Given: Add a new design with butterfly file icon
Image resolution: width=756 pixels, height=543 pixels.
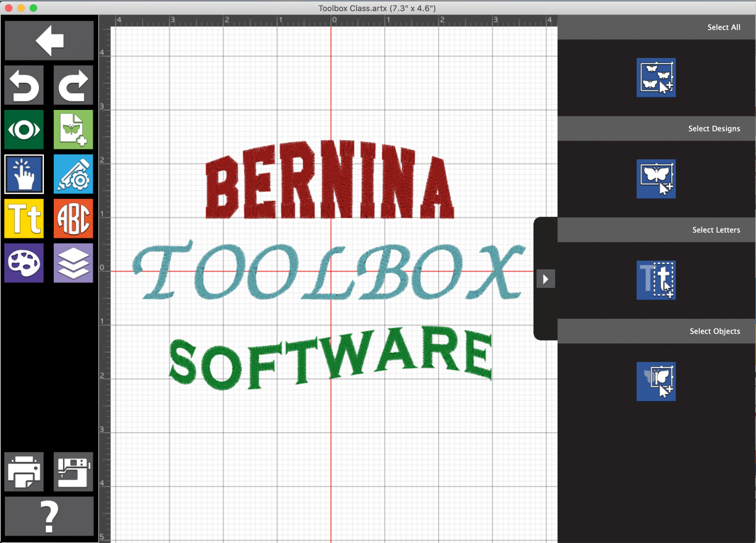Looking at the screenshot, I should pyautogui.click(x=73, y=130).
